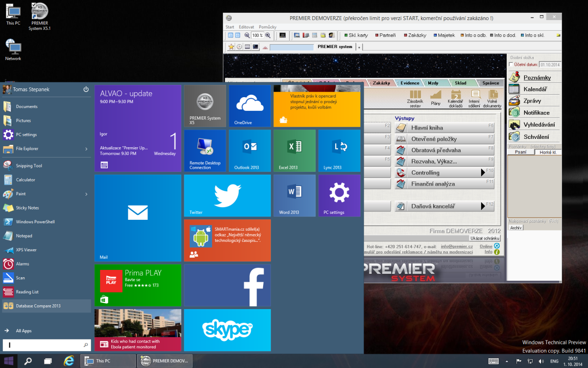Open Partneři from PREMIER toolbar
This screenshot has height=368, width=588.
click(386, 35)
